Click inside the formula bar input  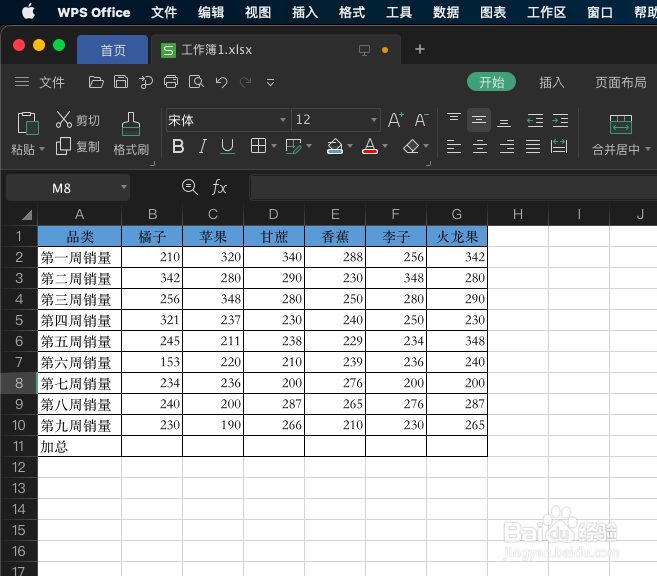pos(453,187)
